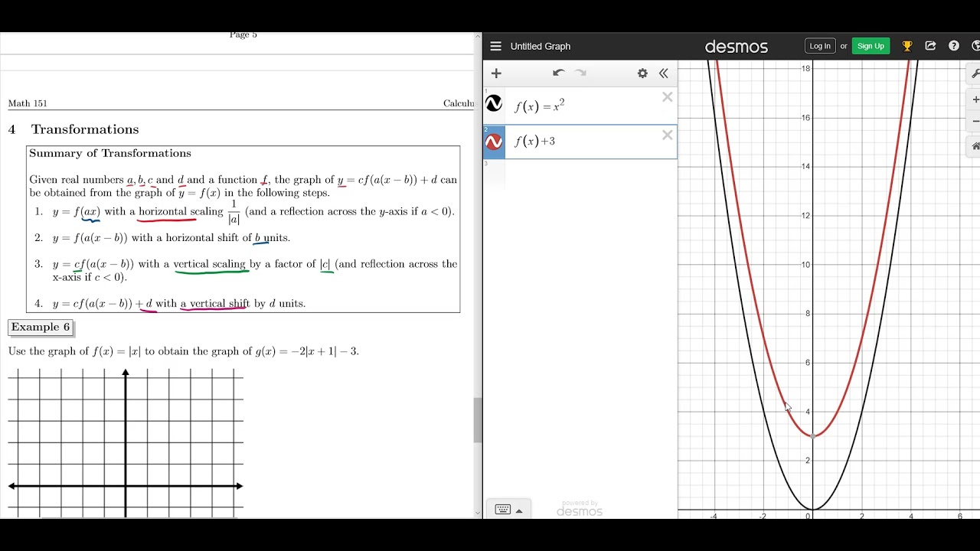Click the empty third expression row
Image resolution: width=980 pixels, height=551 pixels.
(x=580, y=173)
